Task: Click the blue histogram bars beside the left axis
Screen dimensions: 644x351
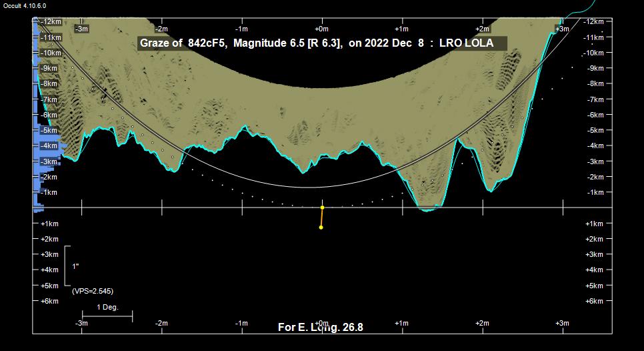Action: pyautogui.click(x=47, y=147)
